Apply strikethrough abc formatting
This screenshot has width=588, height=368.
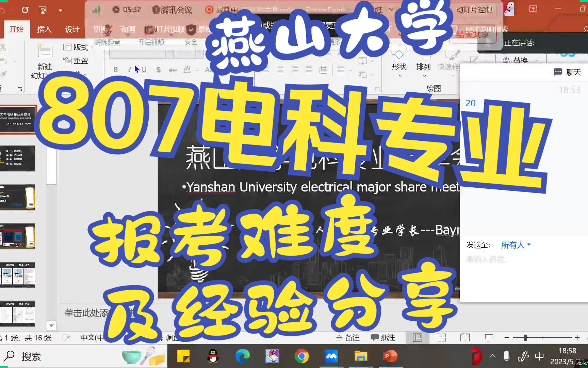click(x=173, y=70)
